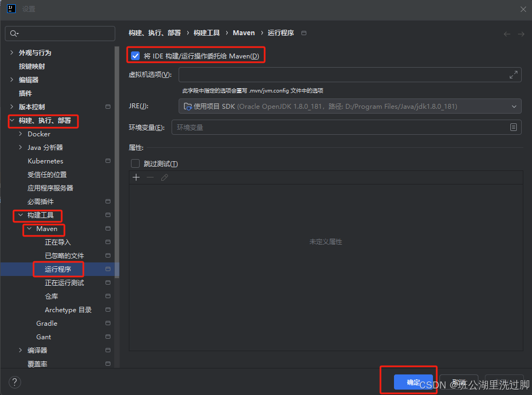Focus the 虚拟机选项 input field
This screenshot has width=532, height=395.
(350, 75)
